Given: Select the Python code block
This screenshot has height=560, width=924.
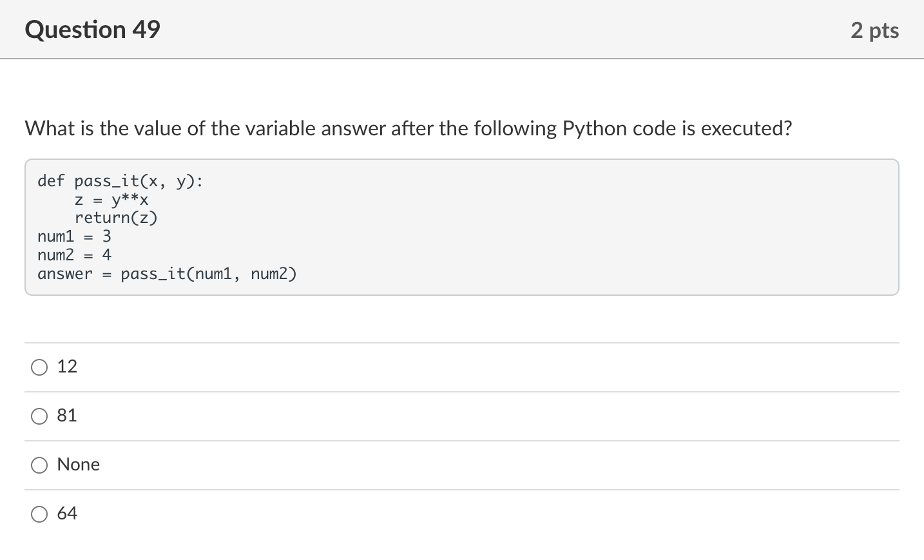Looking at the screenshot, I should click(461, 227).
